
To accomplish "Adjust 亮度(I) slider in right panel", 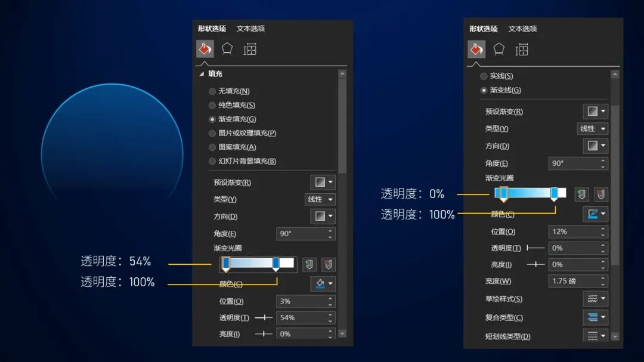I will (535, 264).
